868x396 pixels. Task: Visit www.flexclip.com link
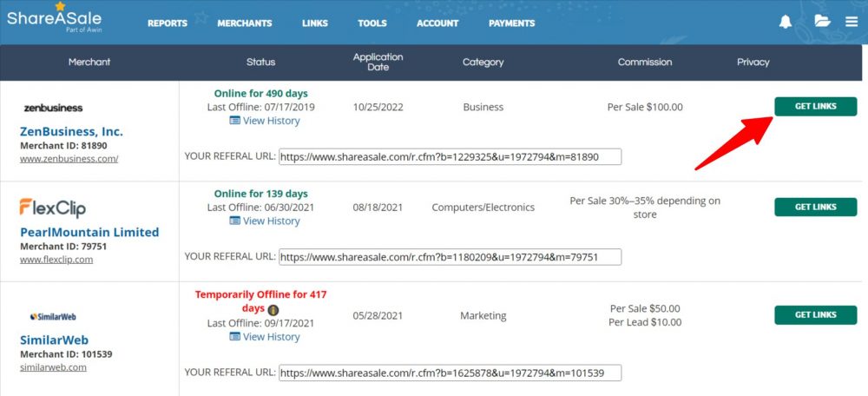click(x=56, y=259)
